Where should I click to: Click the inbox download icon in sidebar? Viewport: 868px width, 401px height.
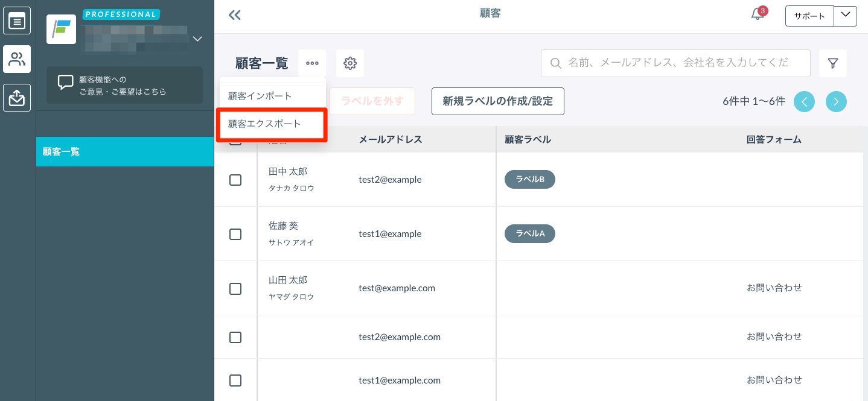17,97
